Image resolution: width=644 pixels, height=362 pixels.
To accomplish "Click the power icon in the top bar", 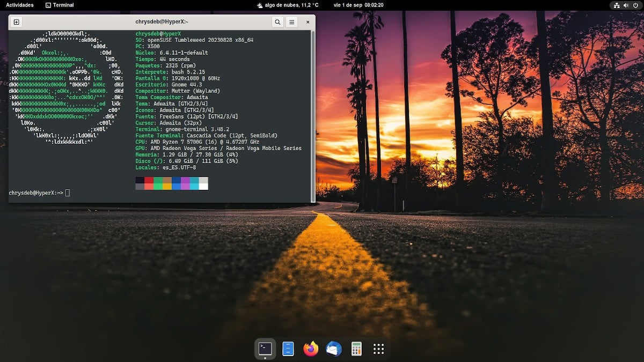I will click(x=635, y=5).
